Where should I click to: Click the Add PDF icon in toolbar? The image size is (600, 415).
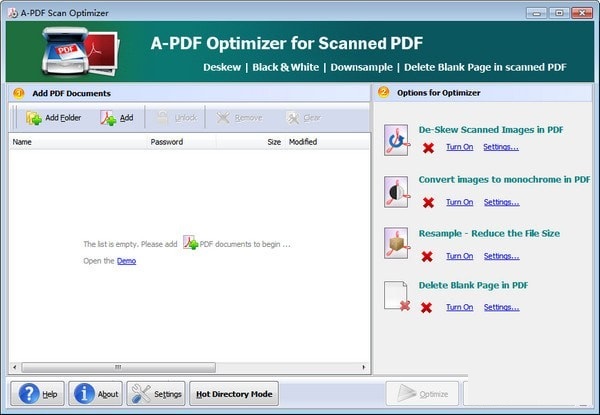point(108,118)
